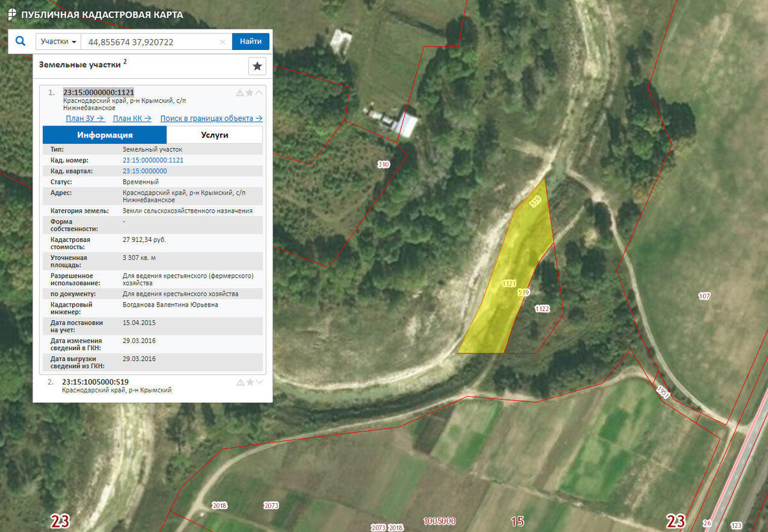This screenshot has width=768, height=532.
Task: Click the heading title 23:15:0000000:1121 of result 1
Action: point(99,92)
